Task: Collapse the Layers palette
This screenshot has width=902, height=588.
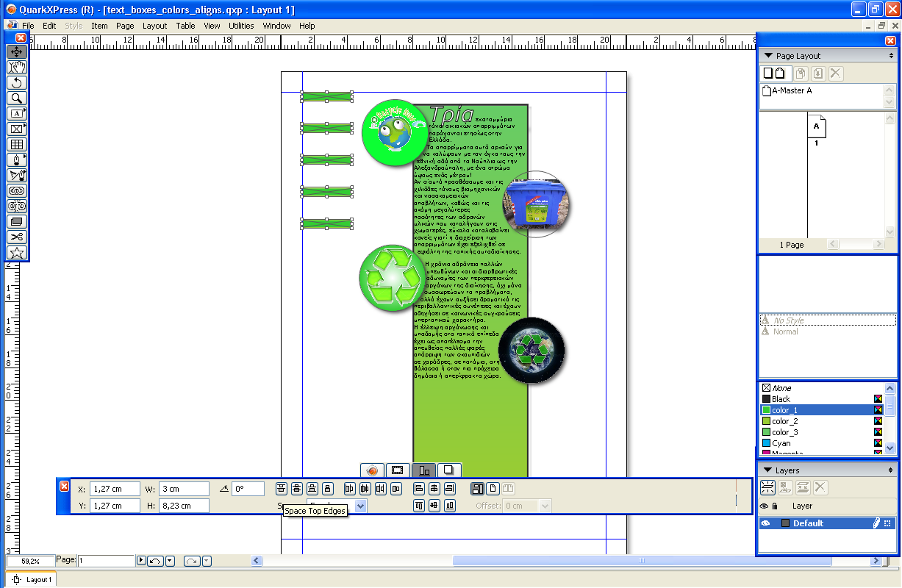Action: 768,470
